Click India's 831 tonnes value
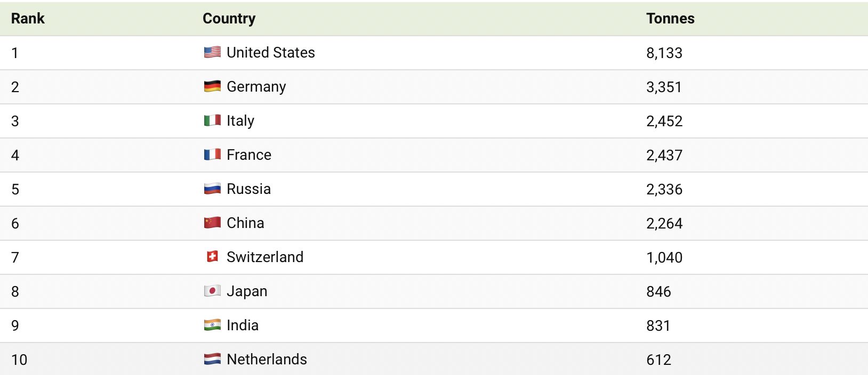Screen dimensions: 868x375 pos(658,325)
